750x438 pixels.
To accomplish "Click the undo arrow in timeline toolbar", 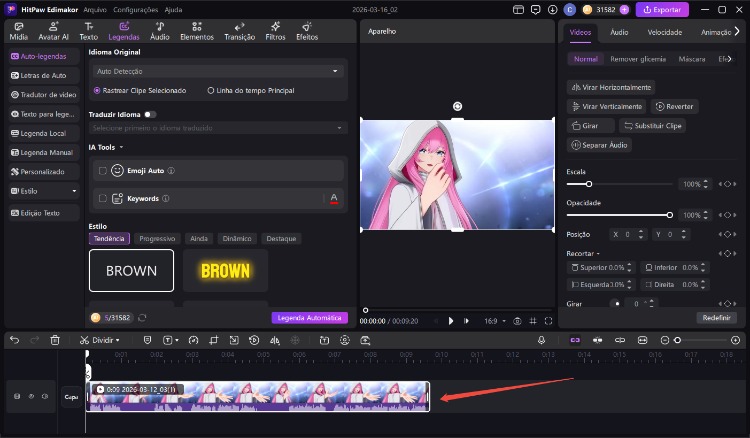I will (x=14, y=340).
